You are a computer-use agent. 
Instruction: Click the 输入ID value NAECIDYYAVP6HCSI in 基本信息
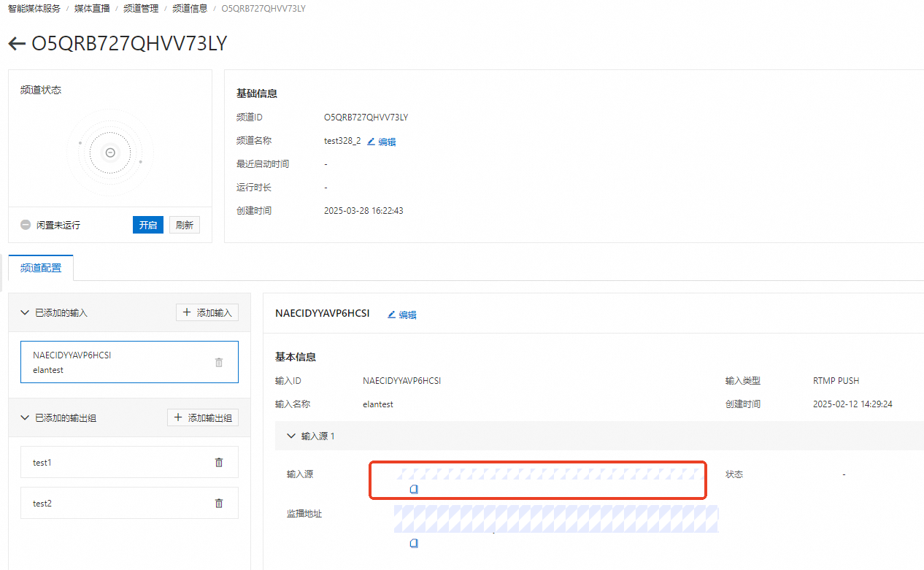(x=401, y=380)
